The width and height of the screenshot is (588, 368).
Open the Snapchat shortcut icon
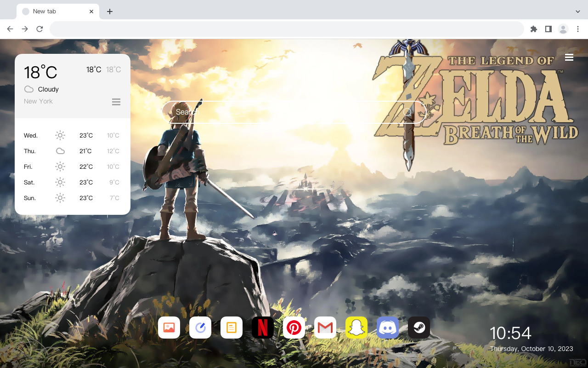pos(356,328)
